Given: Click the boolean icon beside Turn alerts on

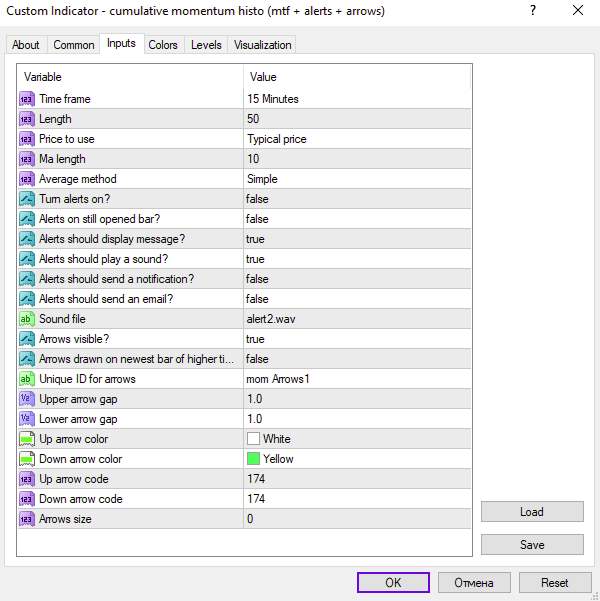Looking at the screenshot, I should pos(27,199).
